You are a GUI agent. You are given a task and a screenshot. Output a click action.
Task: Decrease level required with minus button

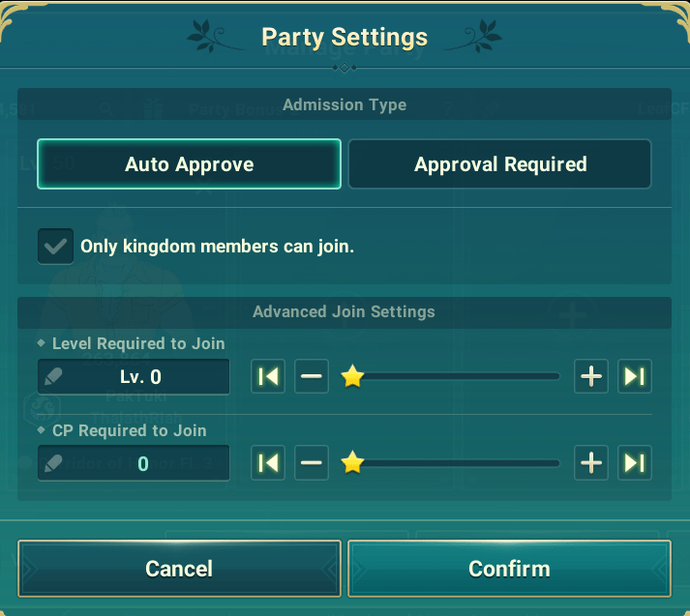coord(312,376)
